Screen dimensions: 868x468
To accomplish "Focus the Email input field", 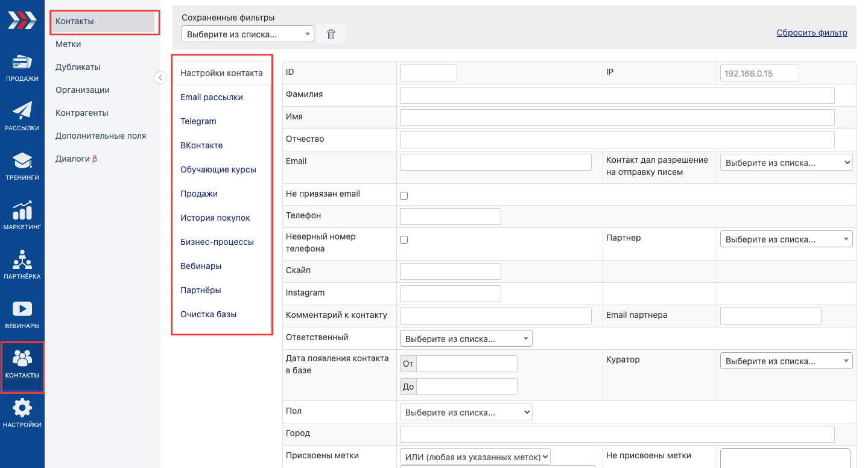I will (496, 162).
